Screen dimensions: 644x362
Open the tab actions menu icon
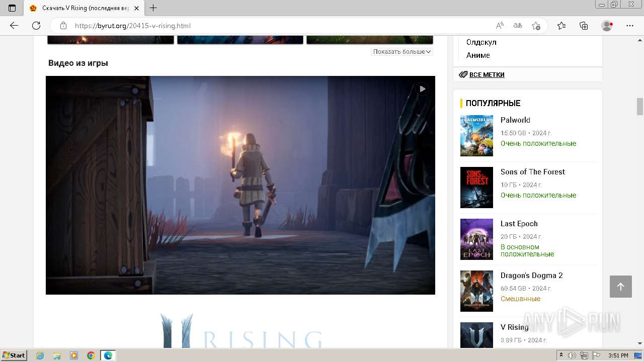[x=12, y=8]
